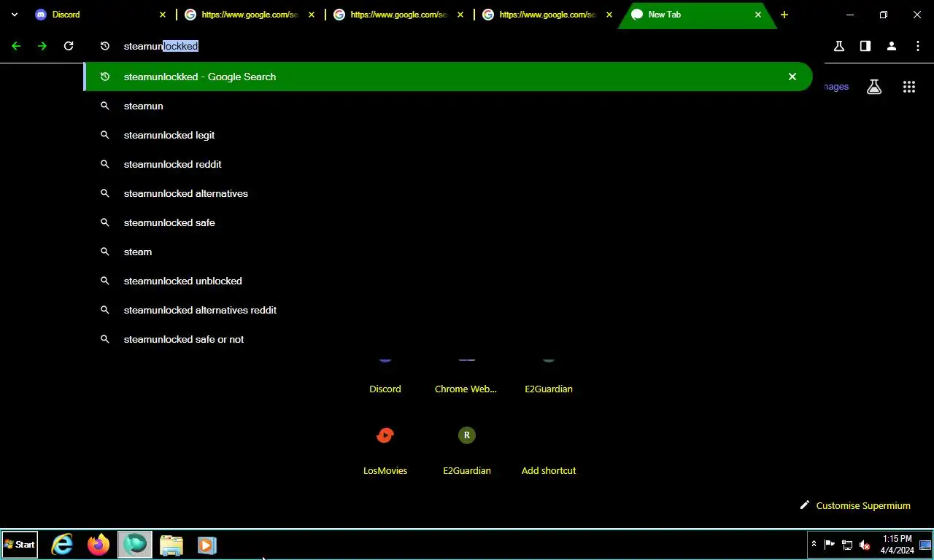Switch to the first Google search tab
The image size is (934, 560).
[x=250, y=15]
